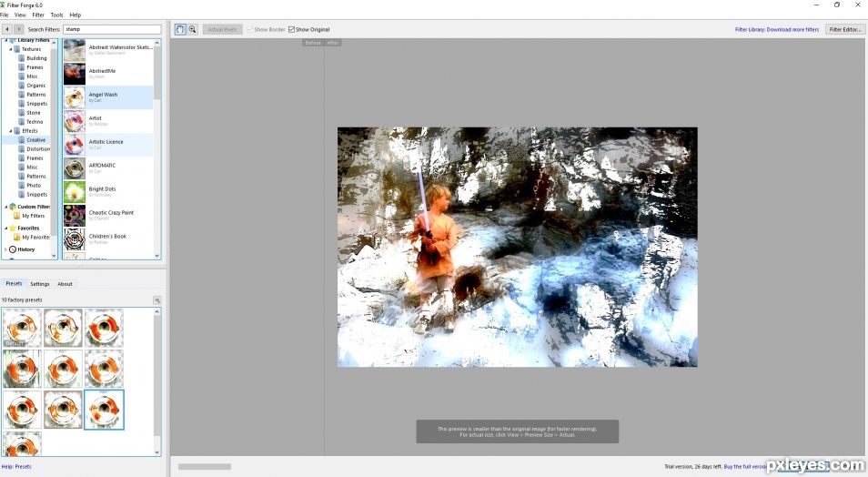Select the Bright Dots filter thumbnail
The height and width of the screenshot is (477, 868).
pos(75,192)
